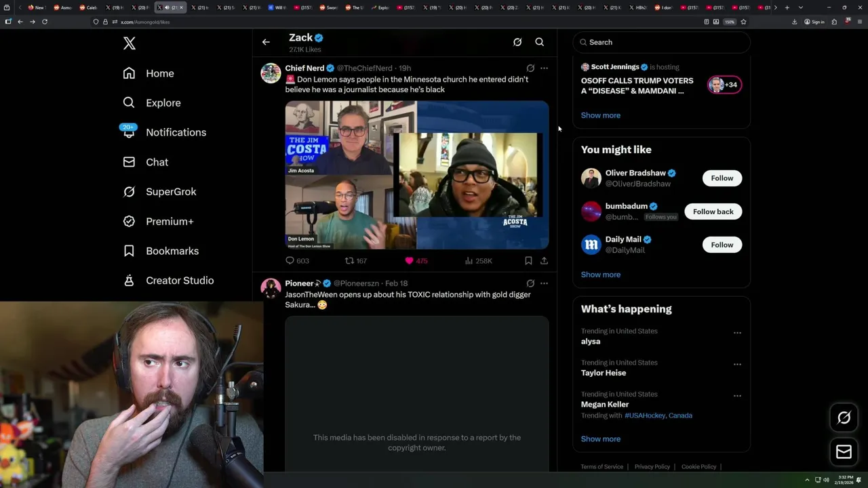Open Creator Studio
Viewport: 868px width, 488px height.
pos(168,281)
